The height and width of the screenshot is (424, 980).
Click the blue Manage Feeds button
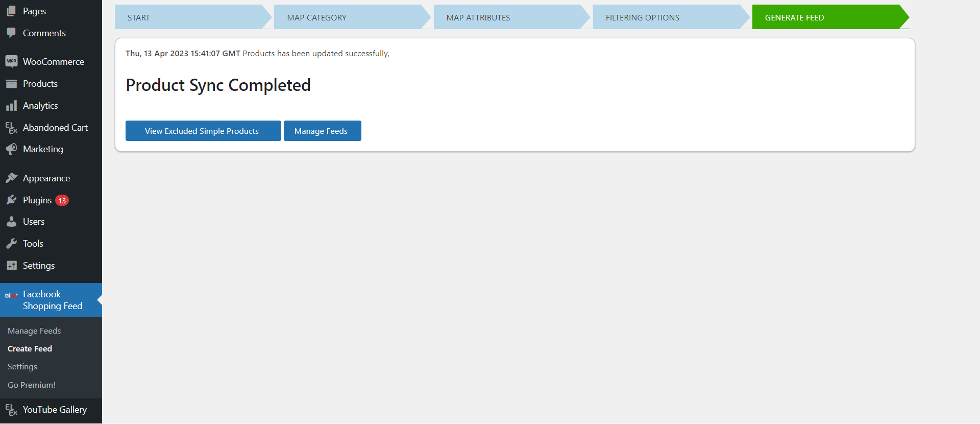point(323,131)
